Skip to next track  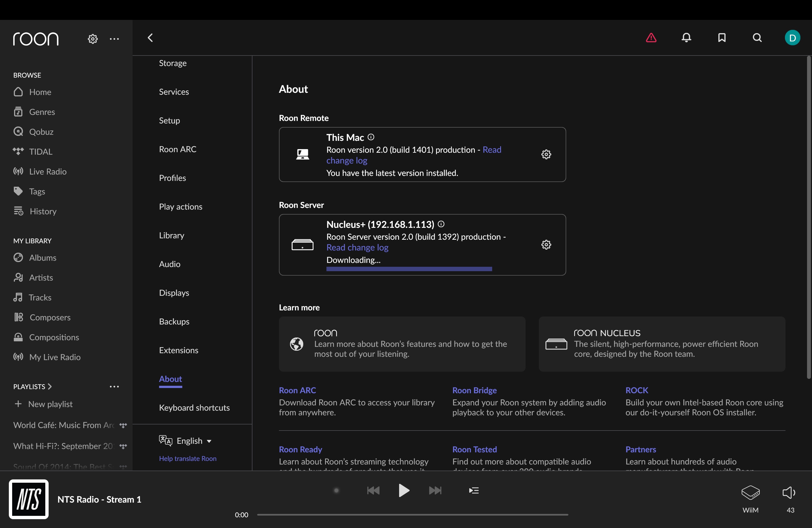pos(435,490)
